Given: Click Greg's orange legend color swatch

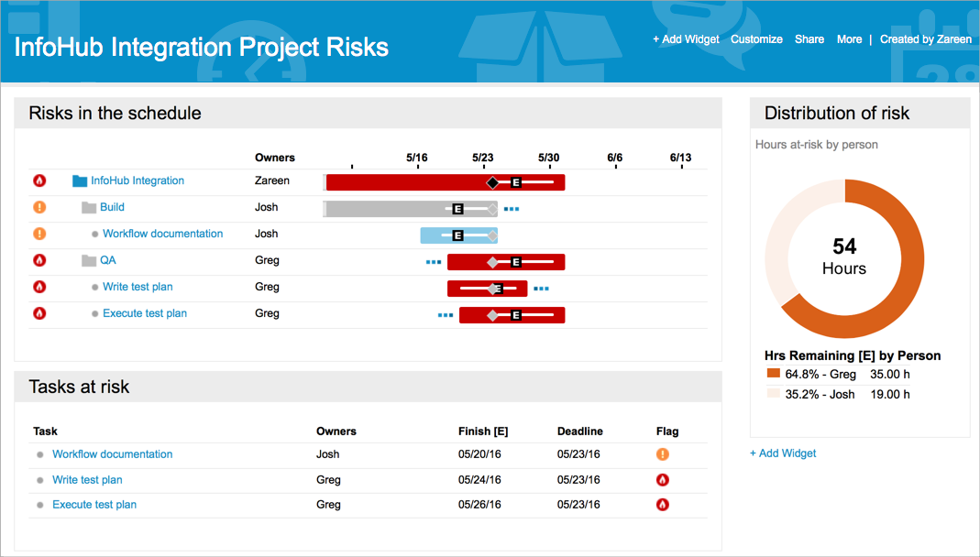Looking at the screenshot, I should click(774, 374).
